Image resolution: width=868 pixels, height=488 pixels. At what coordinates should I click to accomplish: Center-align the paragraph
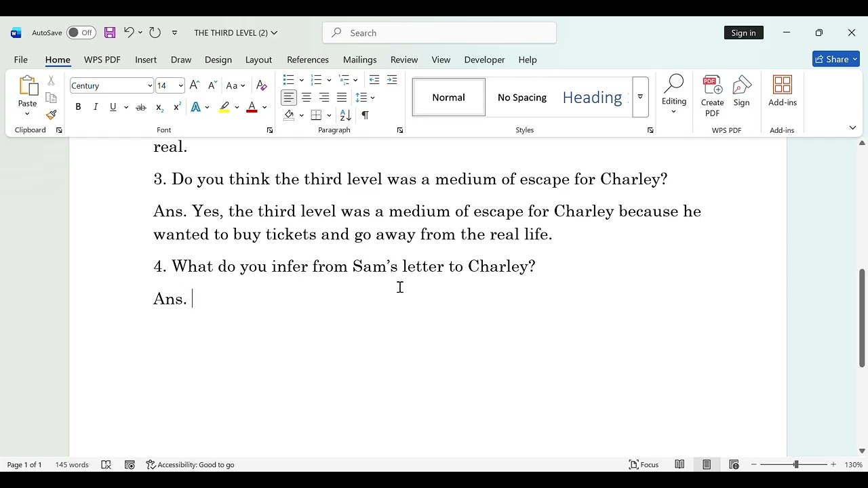pos(307,98)
